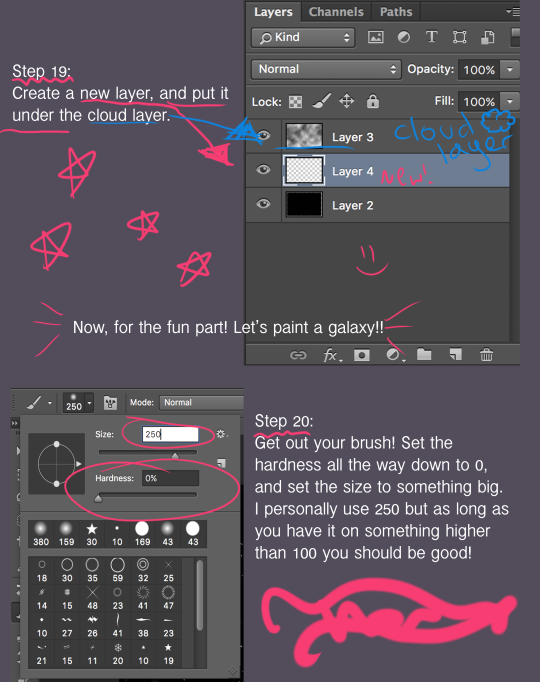Click the Layer 2 black thumbnail
Image resolution: width=540 pixels, height=682 pixels.
(304, 204)
